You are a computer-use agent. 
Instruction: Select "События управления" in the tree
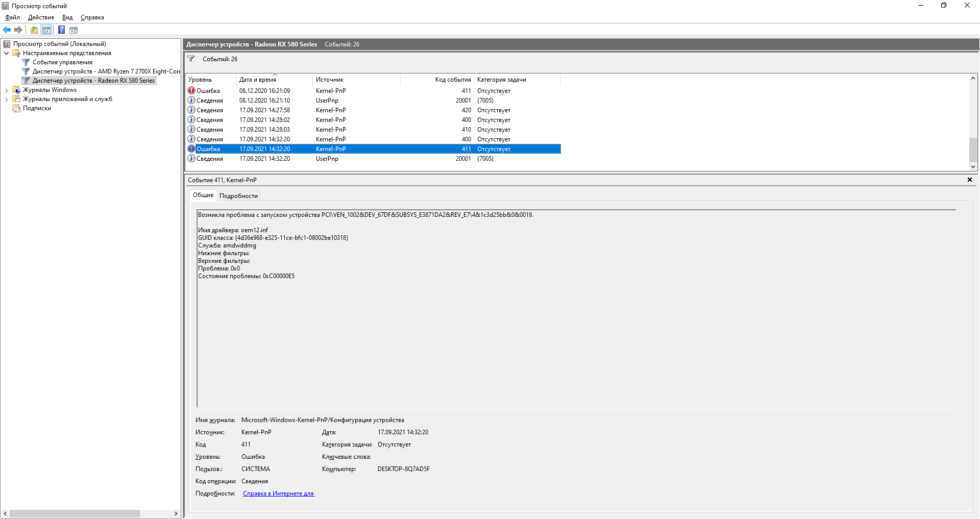(x=62, y=62)
